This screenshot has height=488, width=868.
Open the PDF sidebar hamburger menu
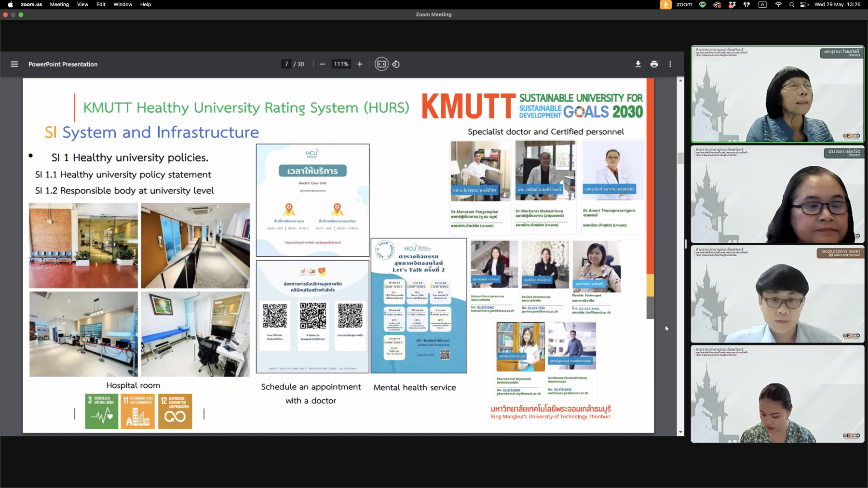[x=14, y=64]
